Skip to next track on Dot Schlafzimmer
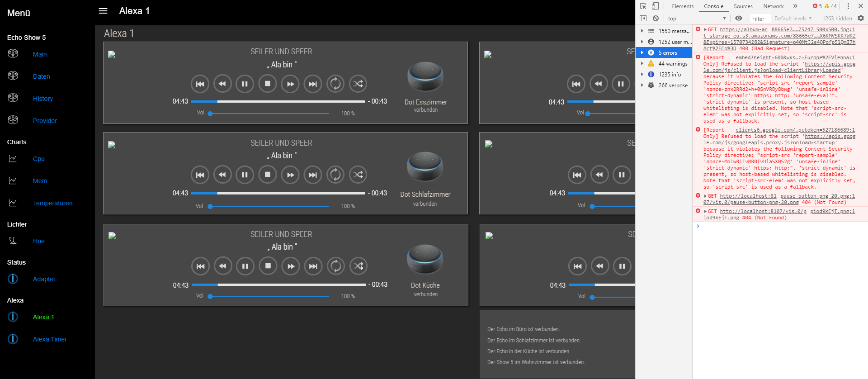 (313, 175)
